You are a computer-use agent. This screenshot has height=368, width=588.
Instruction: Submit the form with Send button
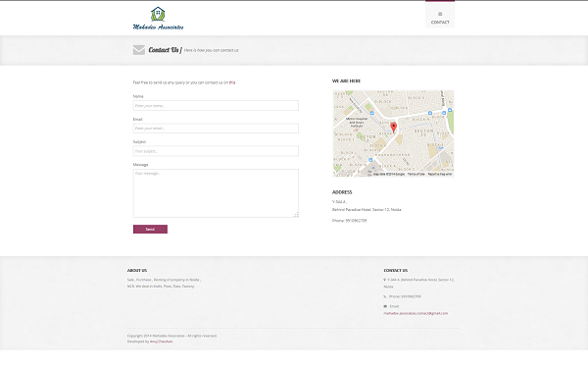point(150,229)
